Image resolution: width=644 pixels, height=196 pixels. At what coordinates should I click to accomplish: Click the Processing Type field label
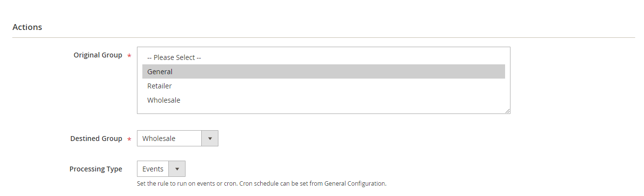point(96,169)
